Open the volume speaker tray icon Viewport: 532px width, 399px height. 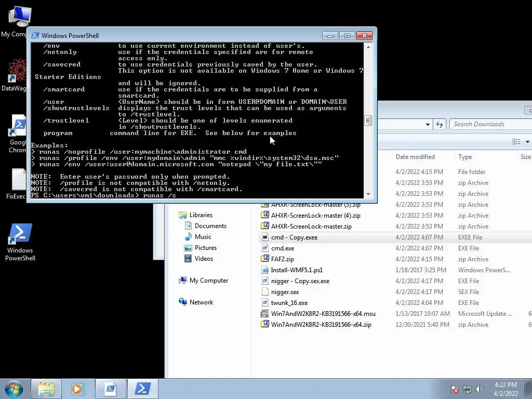[480, 390]
